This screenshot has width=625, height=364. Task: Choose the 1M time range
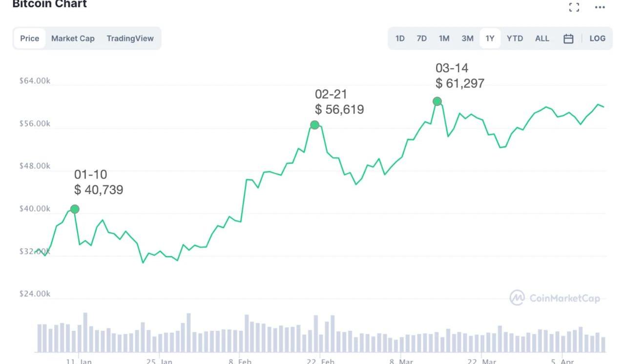tap(444, 39)
